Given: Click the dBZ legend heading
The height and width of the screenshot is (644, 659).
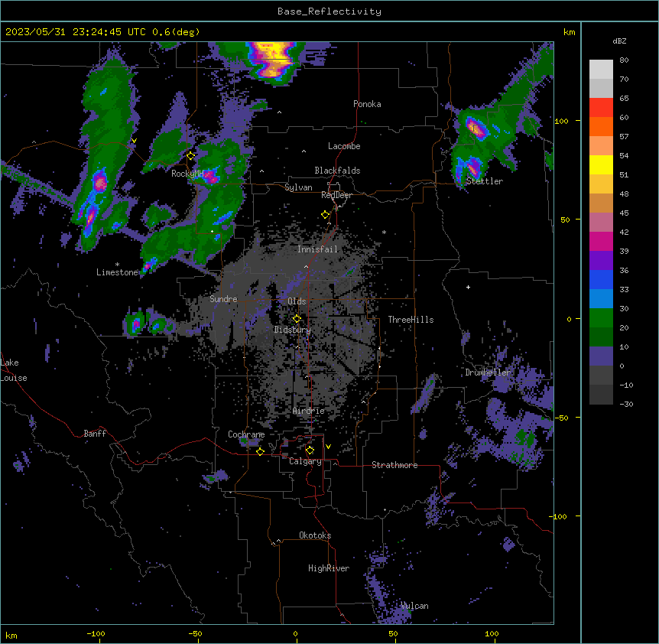Looking at the screenshot, I should click(x=619, y=41).
